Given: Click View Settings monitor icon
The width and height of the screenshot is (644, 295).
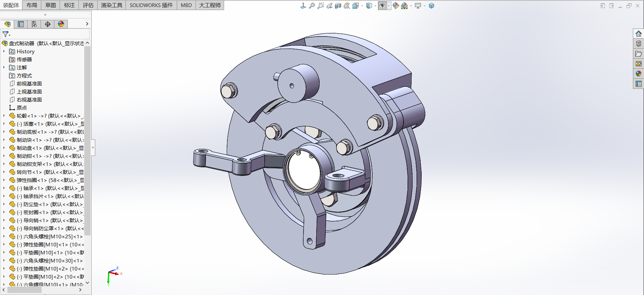Looking at the screenshot, I should [418, 6].
